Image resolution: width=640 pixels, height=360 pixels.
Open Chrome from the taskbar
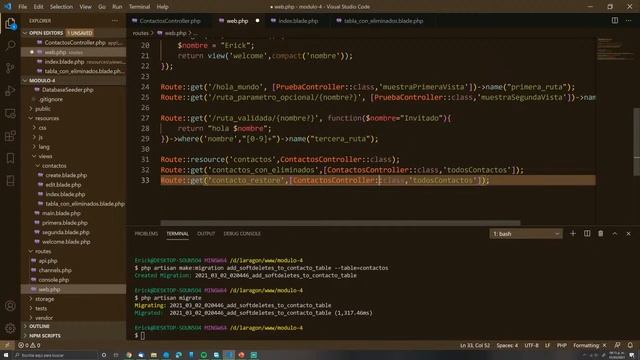click(129, 355)
